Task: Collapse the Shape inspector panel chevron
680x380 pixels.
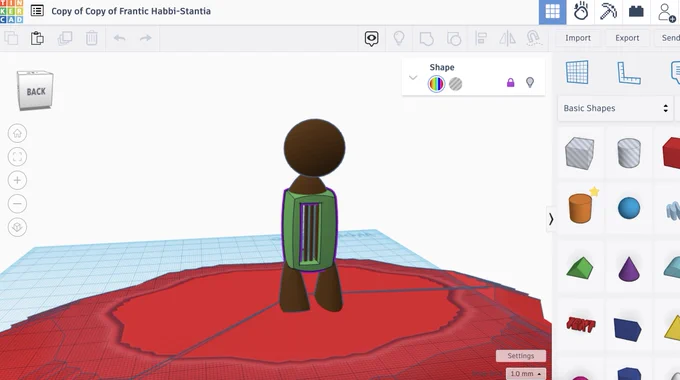Action: (x=413, y=78)
